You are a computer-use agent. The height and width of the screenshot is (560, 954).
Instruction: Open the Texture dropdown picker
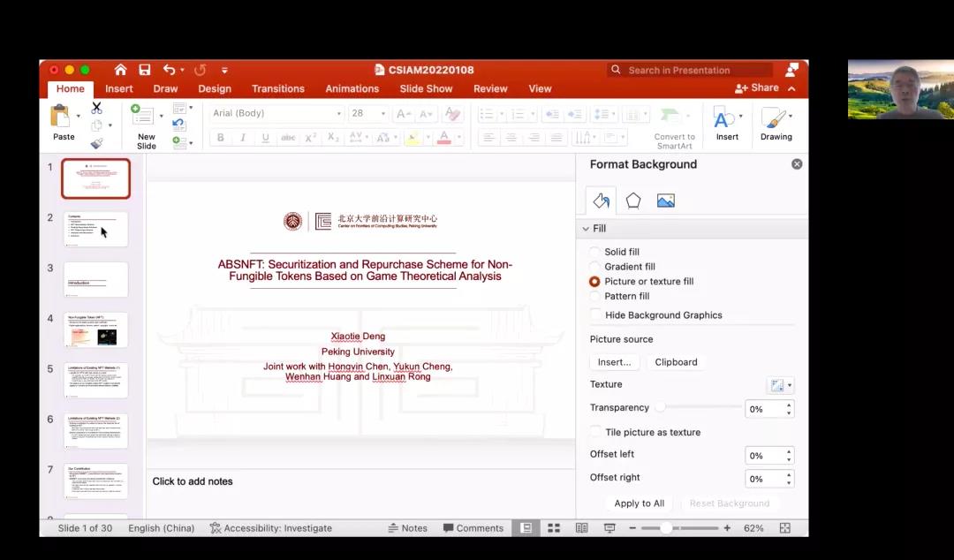pyautogui.click(x=781, y=385)
